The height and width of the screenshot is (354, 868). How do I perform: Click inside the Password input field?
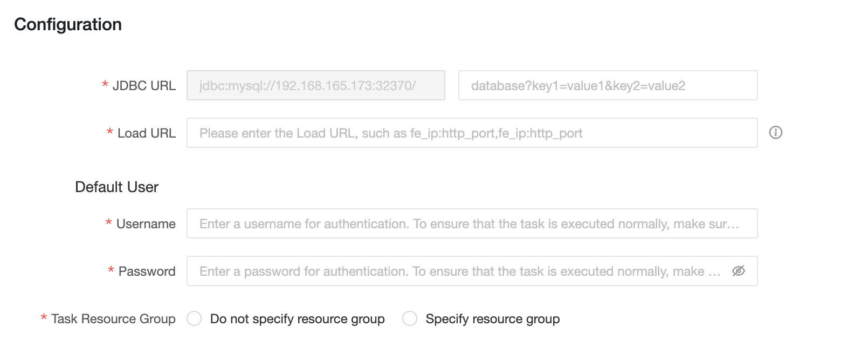(458, 271)
